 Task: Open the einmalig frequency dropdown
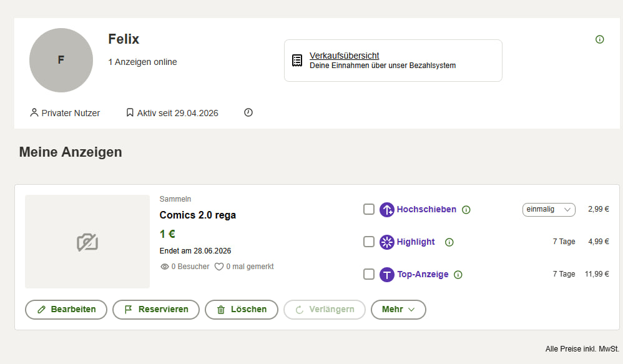(549, 209)
